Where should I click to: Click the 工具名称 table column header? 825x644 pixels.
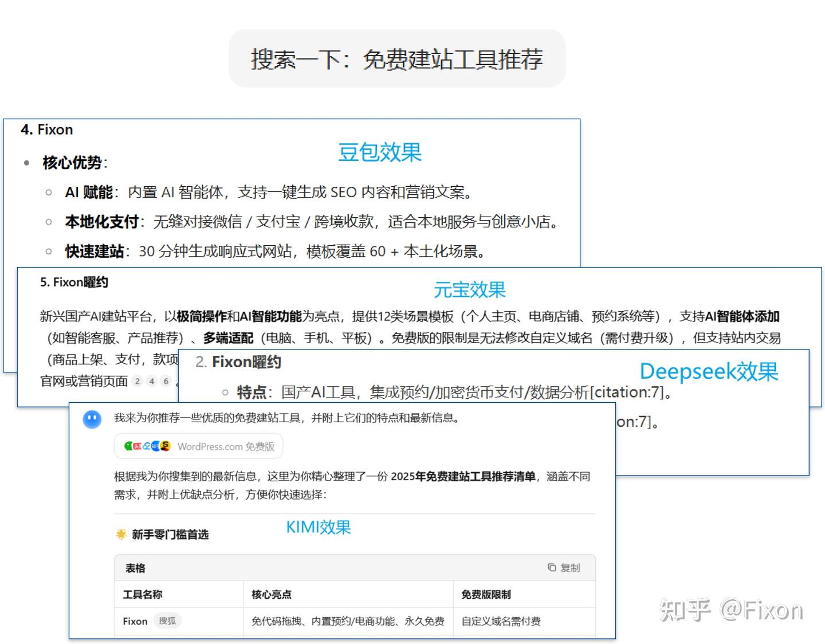click(x=143, y=594)
